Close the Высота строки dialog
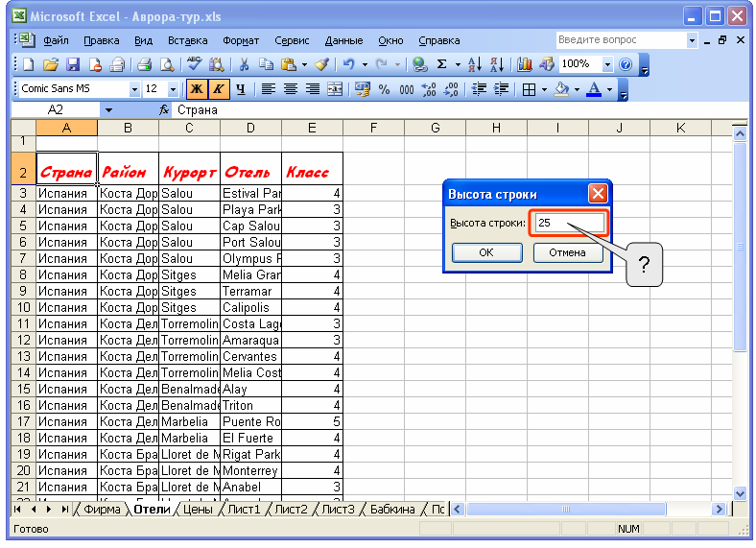The height and width of the screenshot is (548, 756). coord(598,194)
